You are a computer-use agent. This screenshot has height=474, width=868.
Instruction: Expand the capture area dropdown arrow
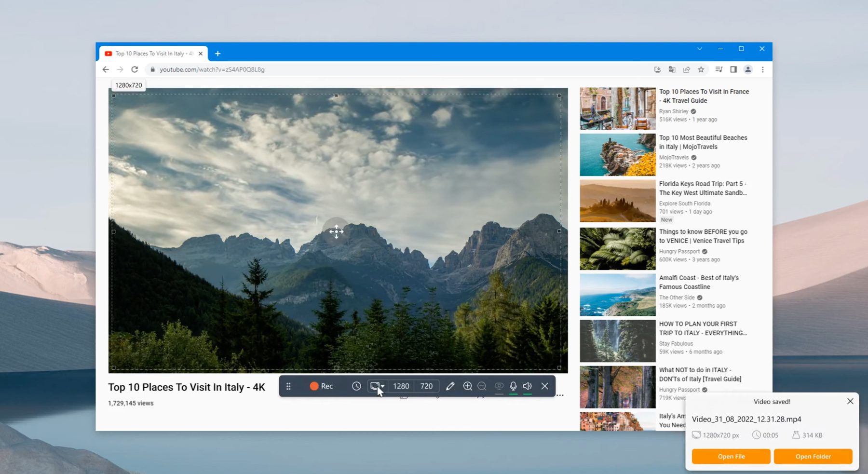click(383, 386)
